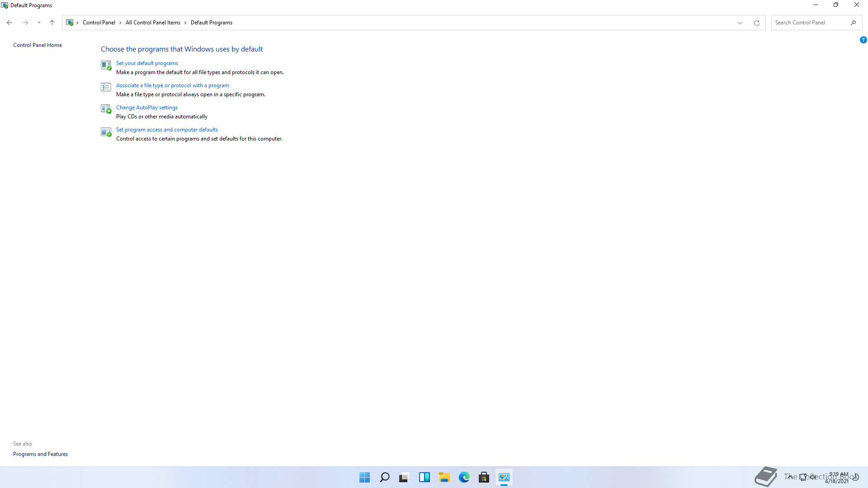This screenshot has height=488, width=868.
Task: Click the Set your default programs icon
Action: coord(106,66)
